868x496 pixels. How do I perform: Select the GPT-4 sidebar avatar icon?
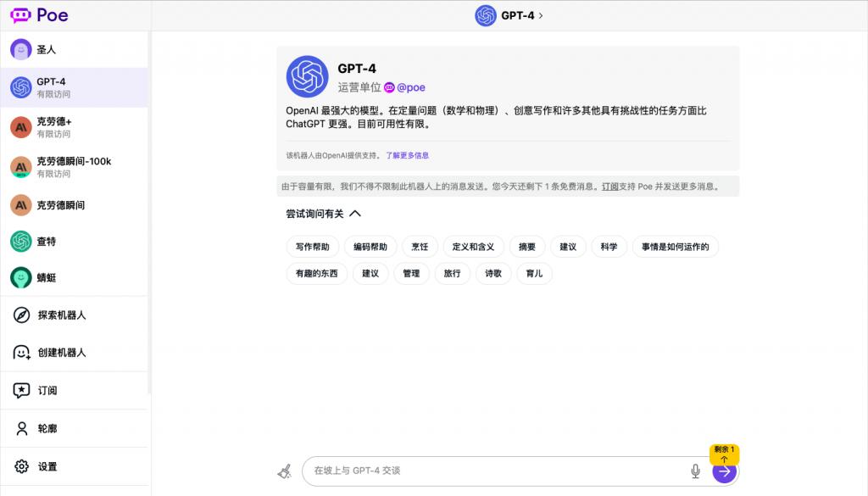click(x=21, y=87)
